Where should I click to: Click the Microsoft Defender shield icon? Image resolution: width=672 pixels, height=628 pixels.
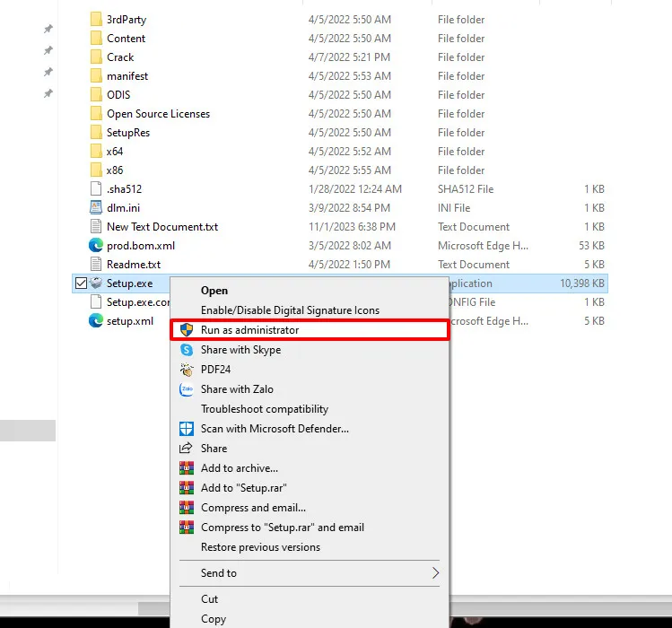187,429
